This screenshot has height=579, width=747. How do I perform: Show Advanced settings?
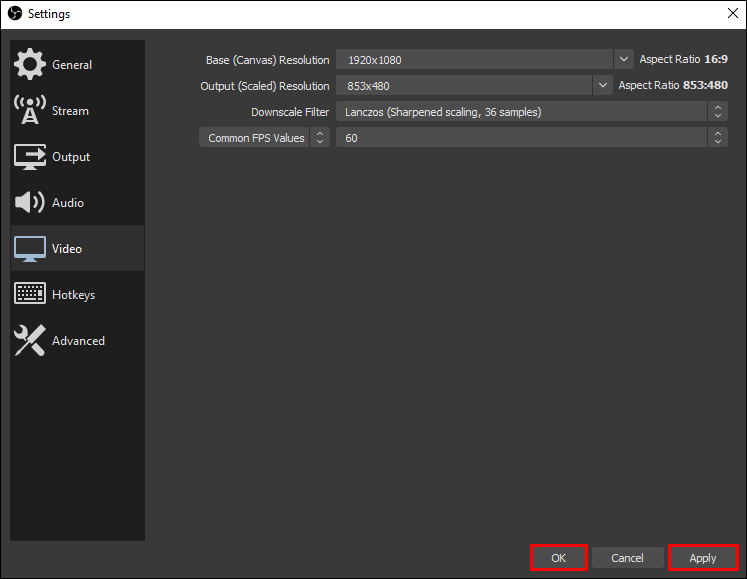click(77, 341)
